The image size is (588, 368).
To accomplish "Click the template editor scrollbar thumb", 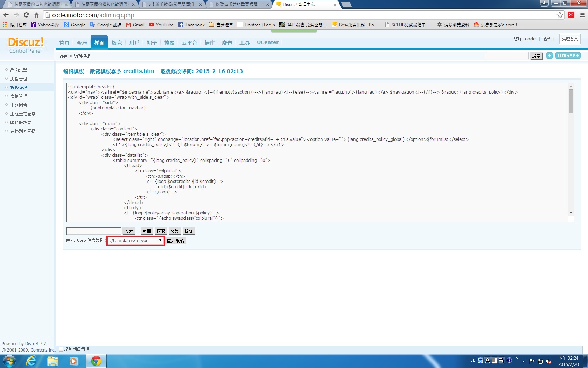I will [571, 101].
